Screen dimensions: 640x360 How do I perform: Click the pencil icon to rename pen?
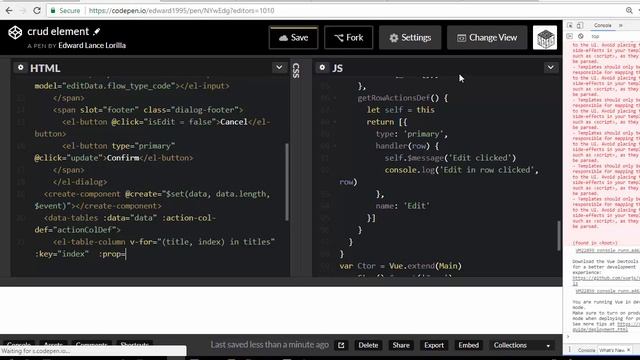96,31
